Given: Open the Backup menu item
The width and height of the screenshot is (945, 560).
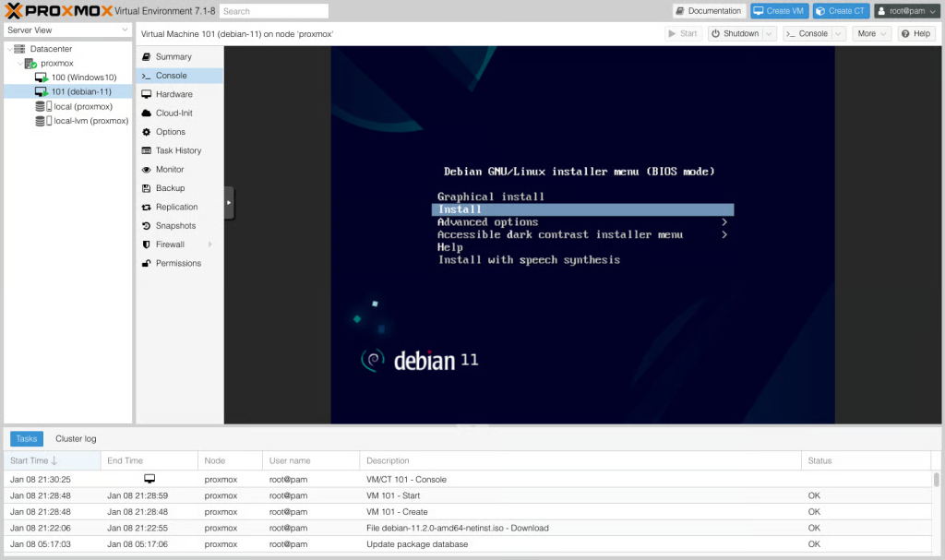Looking at the screenshot, I should click(x=180, y=188).
